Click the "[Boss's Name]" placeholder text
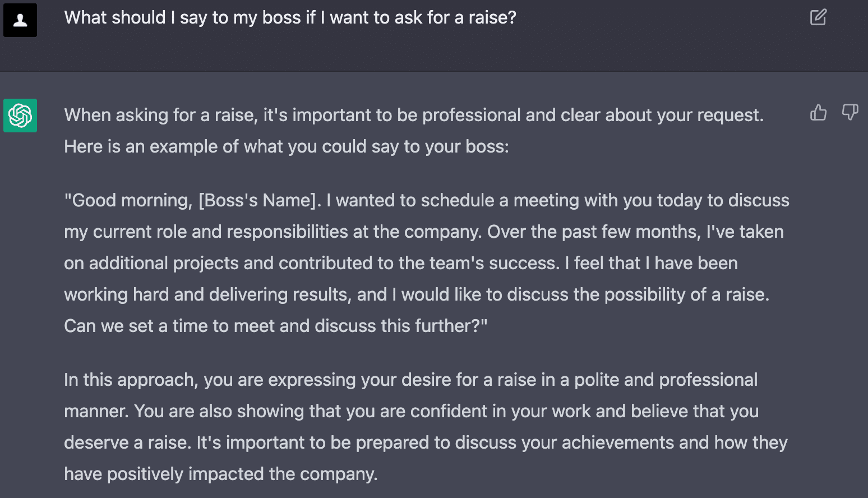 click(257, 200)
